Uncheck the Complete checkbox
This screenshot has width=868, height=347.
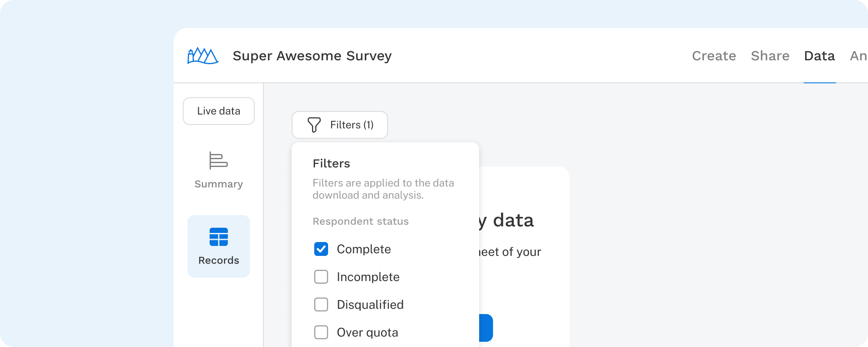click(321, 249)
